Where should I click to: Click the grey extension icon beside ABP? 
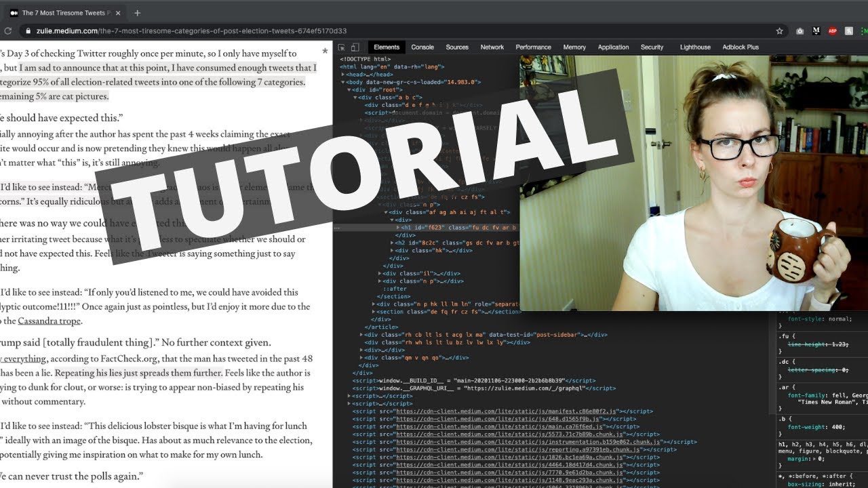click(x=848, y=31)
